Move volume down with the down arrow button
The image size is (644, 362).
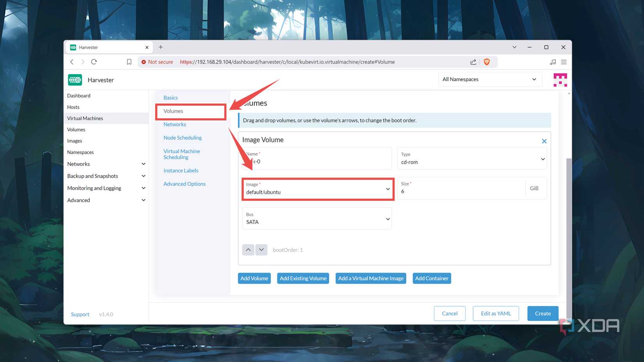pyautogui.click(x=261, y=250)
